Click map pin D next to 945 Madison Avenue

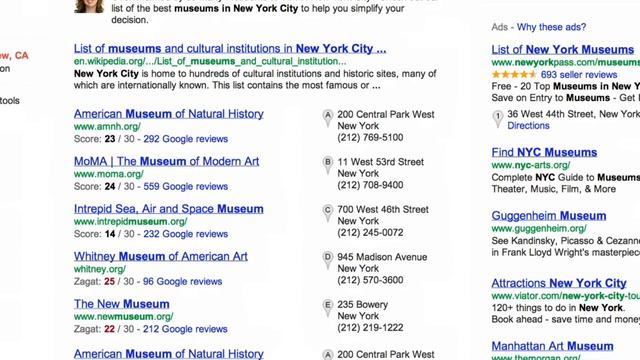[327, 261]
